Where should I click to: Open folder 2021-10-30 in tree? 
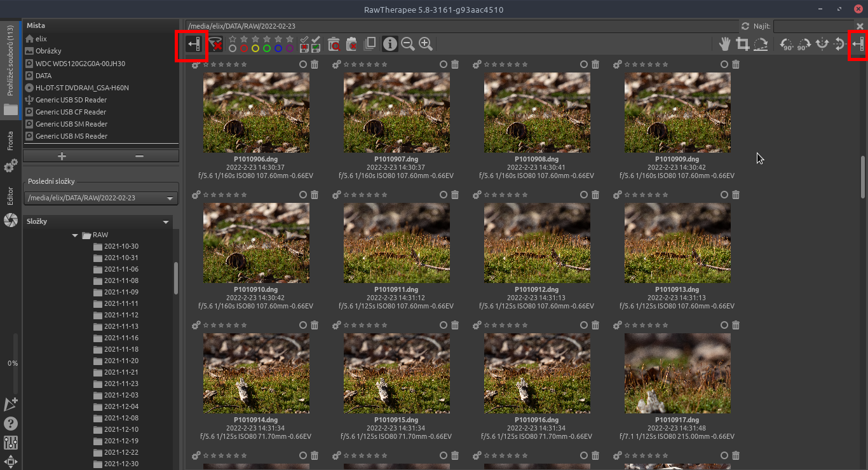(x=121, y=246)
